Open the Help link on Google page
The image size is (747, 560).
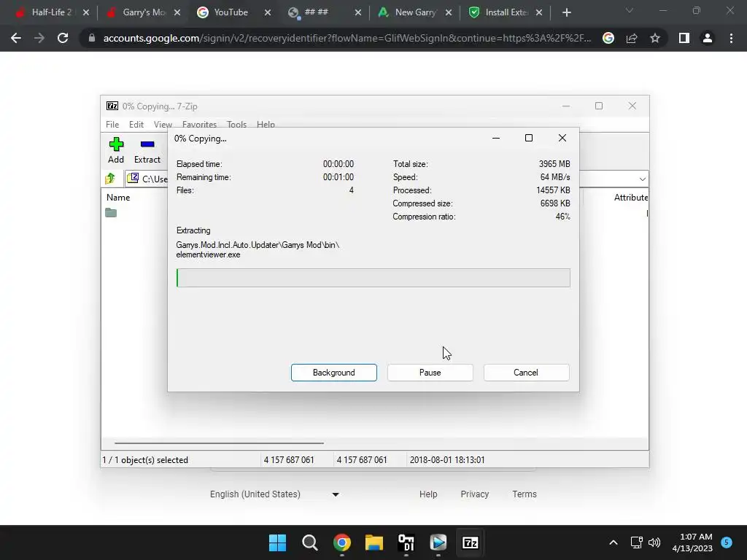(428, 494)
